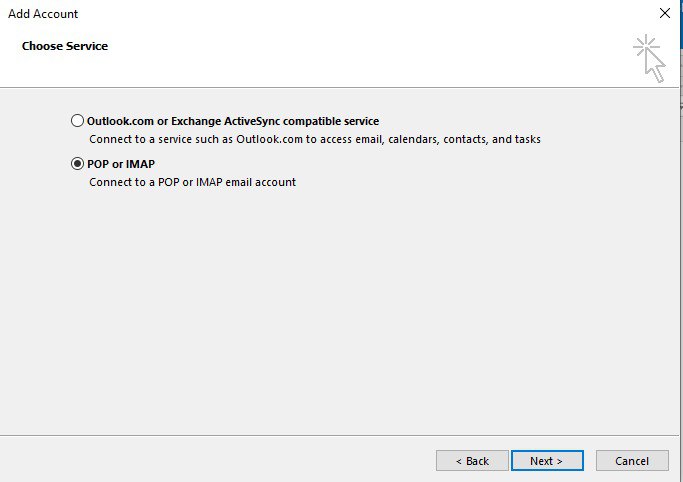
Task: Click the blank margin left of the radio options
Action: coord(35,150)
